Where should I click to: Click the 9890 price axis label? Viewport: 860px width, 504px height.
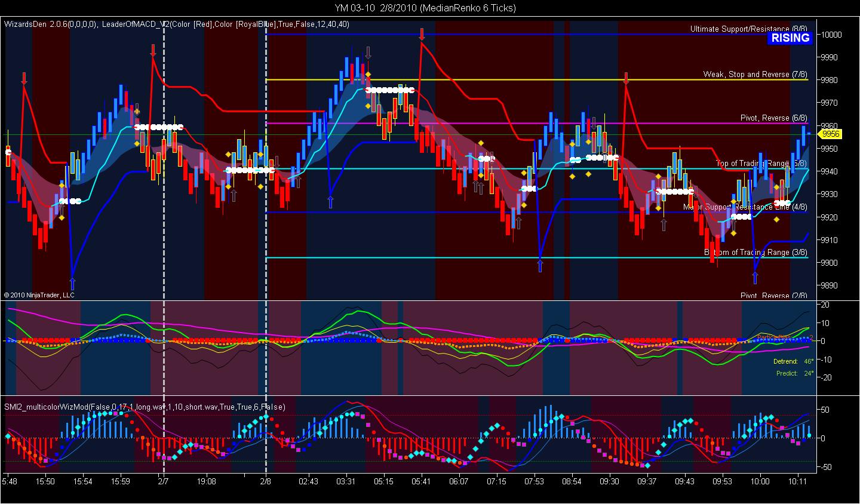click(x=830, y=285)
